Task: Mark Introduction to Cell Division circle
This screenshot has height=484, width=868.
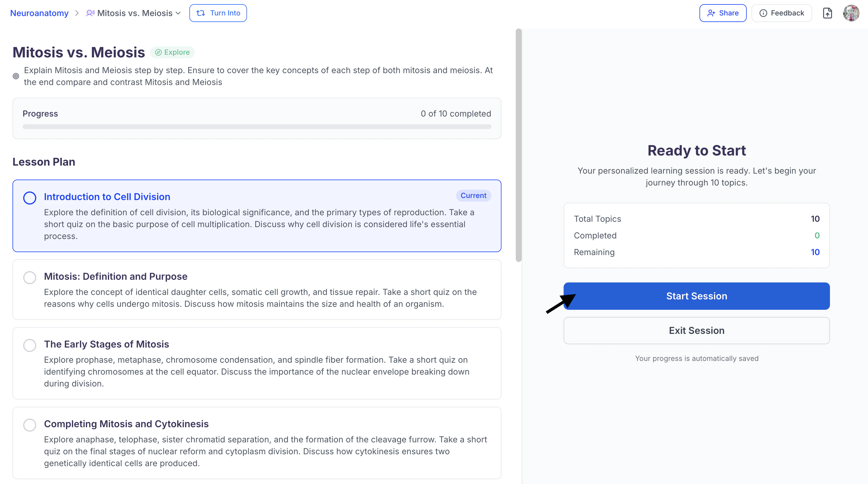Action: [x=30, y=198]
